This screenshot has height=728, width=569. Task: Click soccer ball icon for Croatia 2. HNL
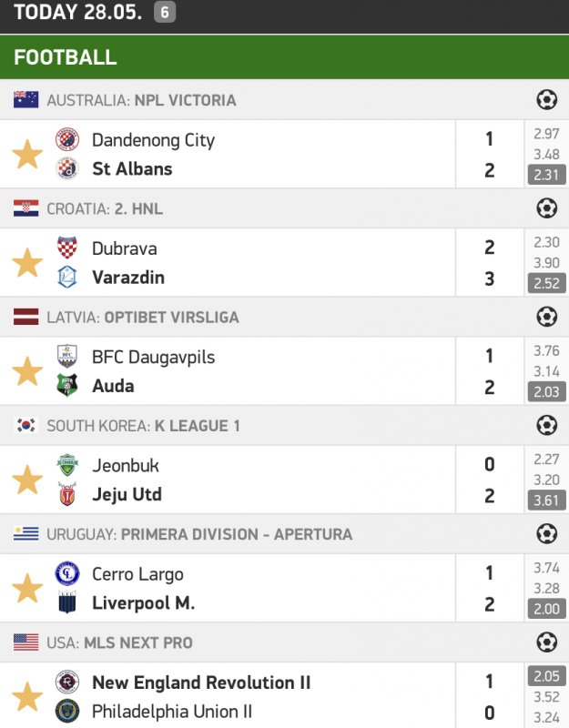(x=546, y=208)
